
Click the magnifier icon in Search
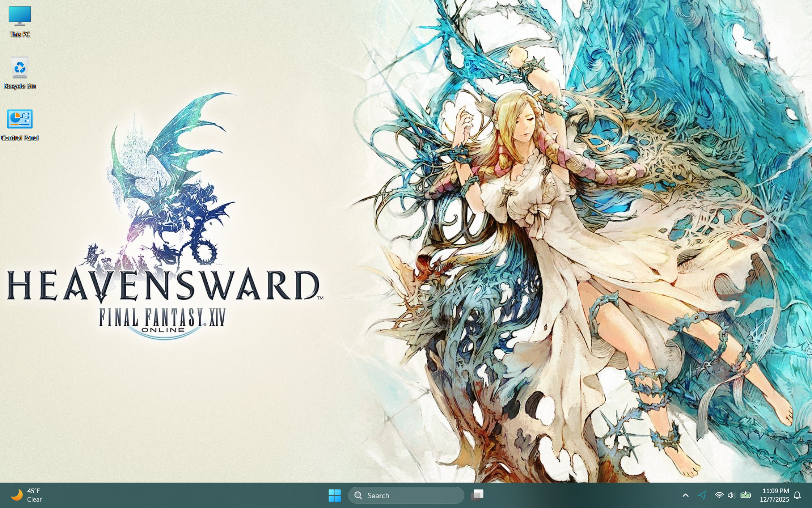358,495
